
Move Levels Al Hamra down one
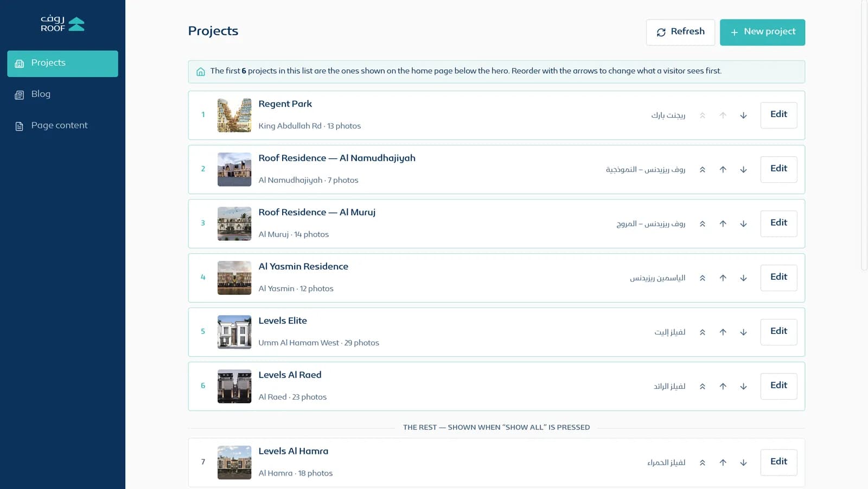(x=743, y=462)
